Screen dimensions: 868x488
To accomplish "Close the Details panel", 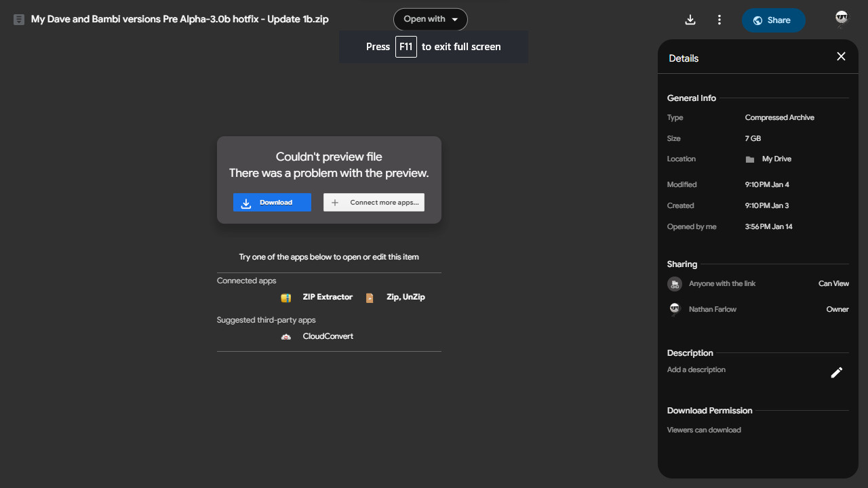I will tap(841, 56).
